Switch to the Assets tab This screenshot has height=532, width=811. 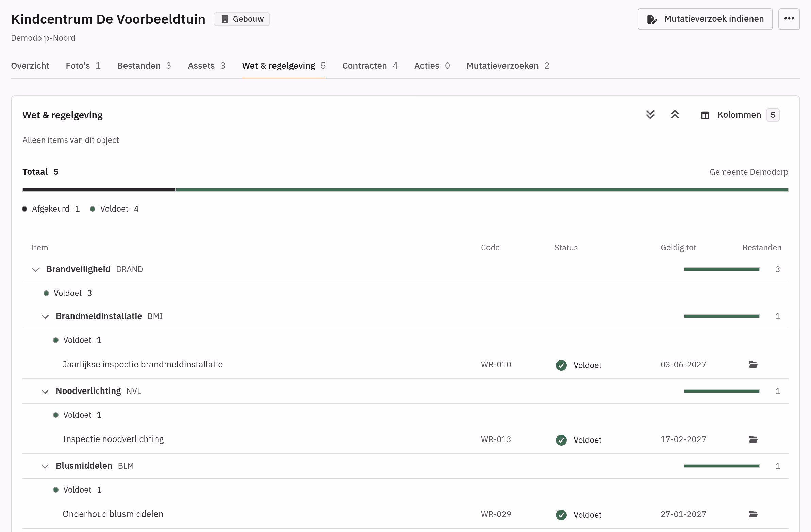[206, 66]
